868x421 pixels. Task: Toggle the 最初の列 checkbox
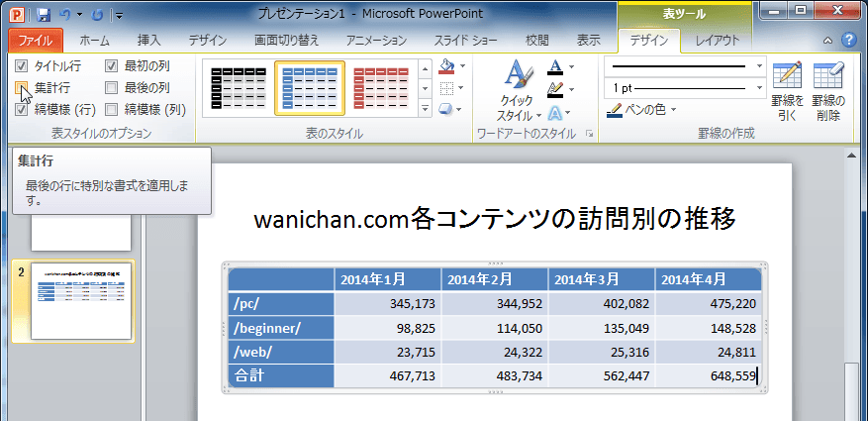click(111, 66)
